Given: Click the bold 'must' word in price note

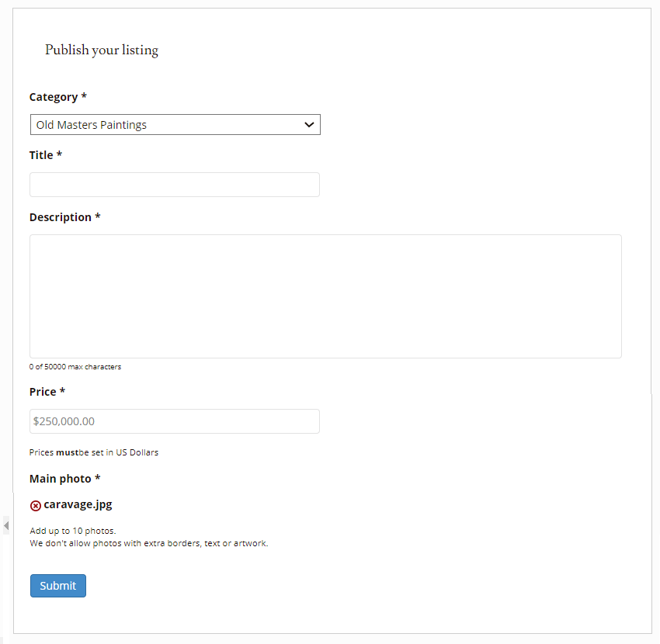Looking at the screenshot, I should (67, 452).
